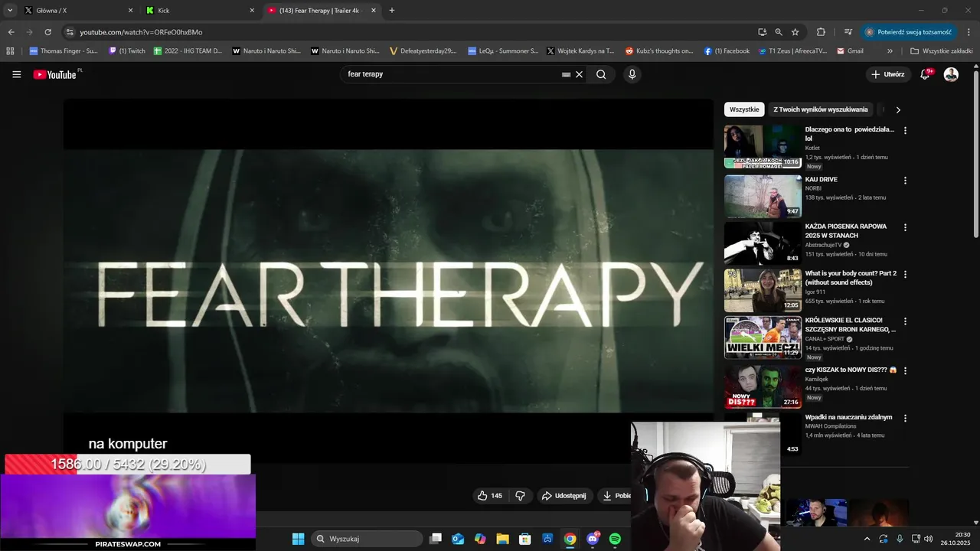The image size is (980, 551).
Task: Open the YouTube account avatar menu
Action: (x=951, y=74)
